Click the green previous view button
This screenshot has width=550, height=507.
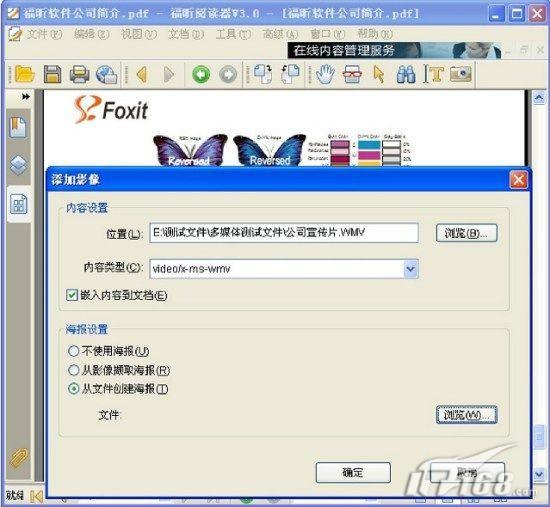pyautogui.click(x=201, y=74)
